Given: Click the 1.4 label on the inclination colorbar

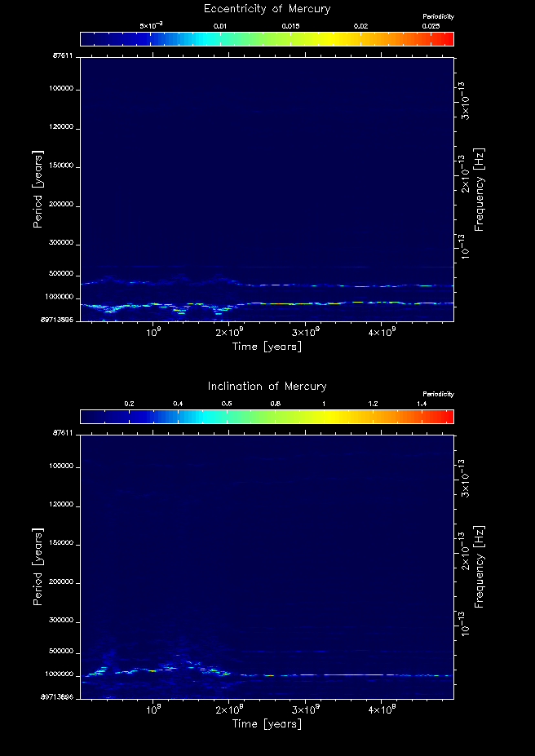Looking at the screenshot, I should pos(422,404).
